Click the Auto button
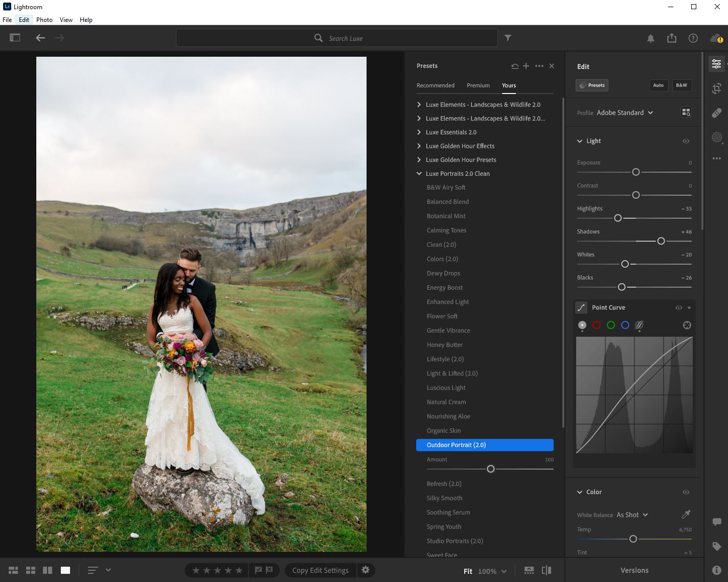 (658, 85)
